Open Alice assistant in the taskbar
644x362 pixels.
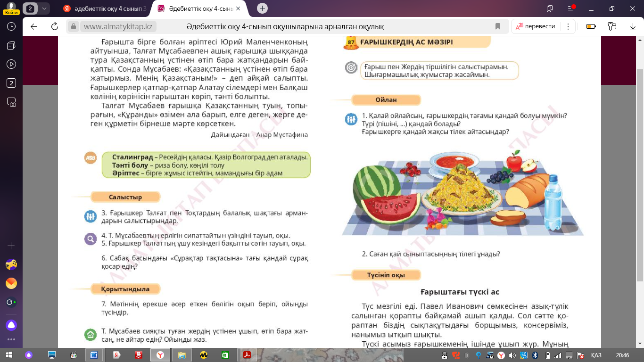coord(29,355)
